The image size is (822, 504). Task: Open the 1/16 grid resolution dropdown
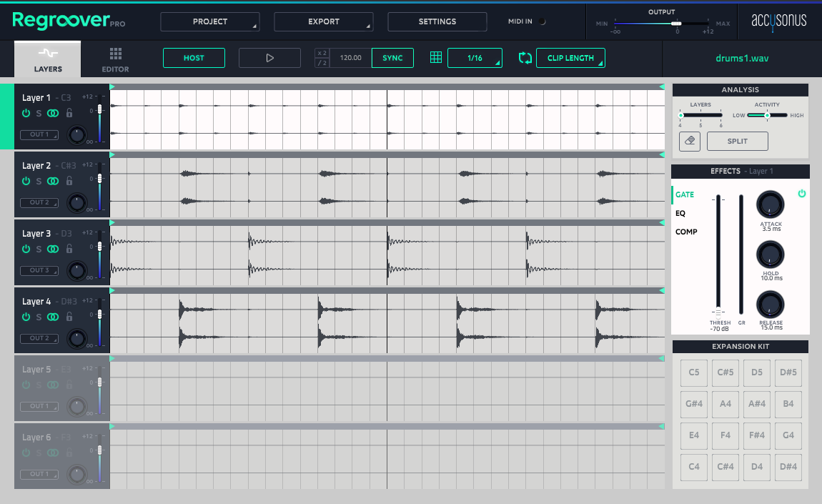(x=475, y=58)
